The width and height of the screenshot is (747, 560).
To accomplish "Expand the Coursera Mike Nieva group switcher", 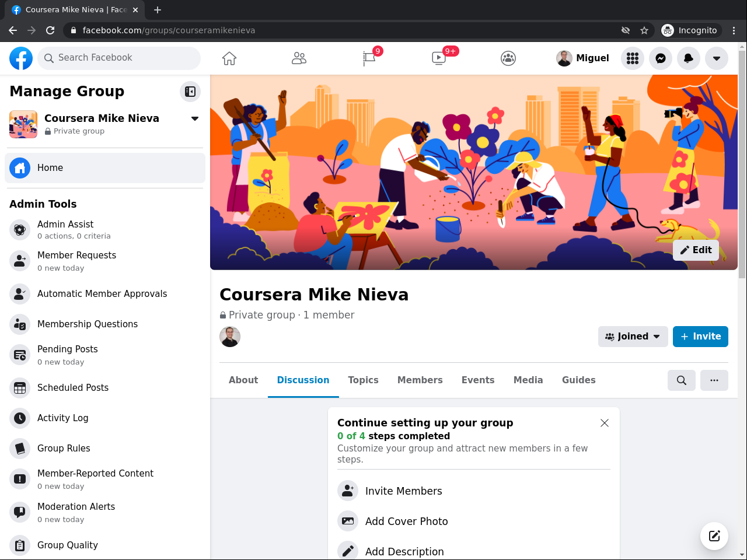I will click(195, 118).
